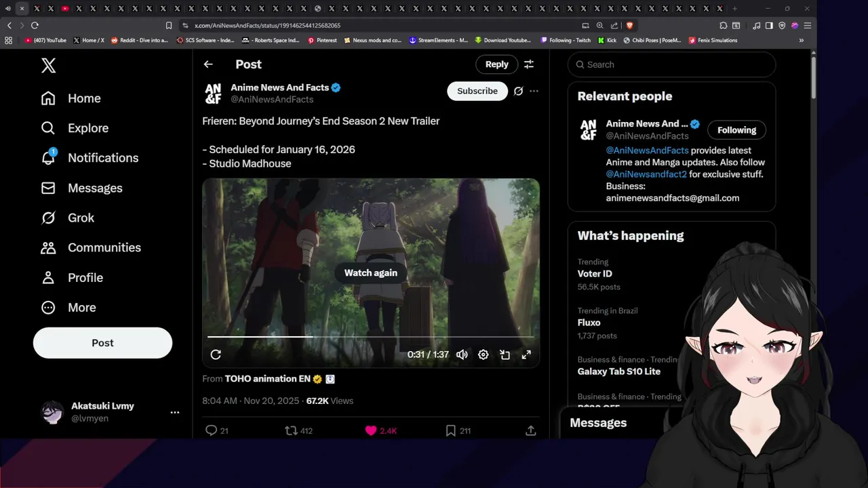Screen dimensions: 868x488
Task: Open @AniNewsAndFacts handle on post
Action: pyautogui.click(x=272, y=100)
